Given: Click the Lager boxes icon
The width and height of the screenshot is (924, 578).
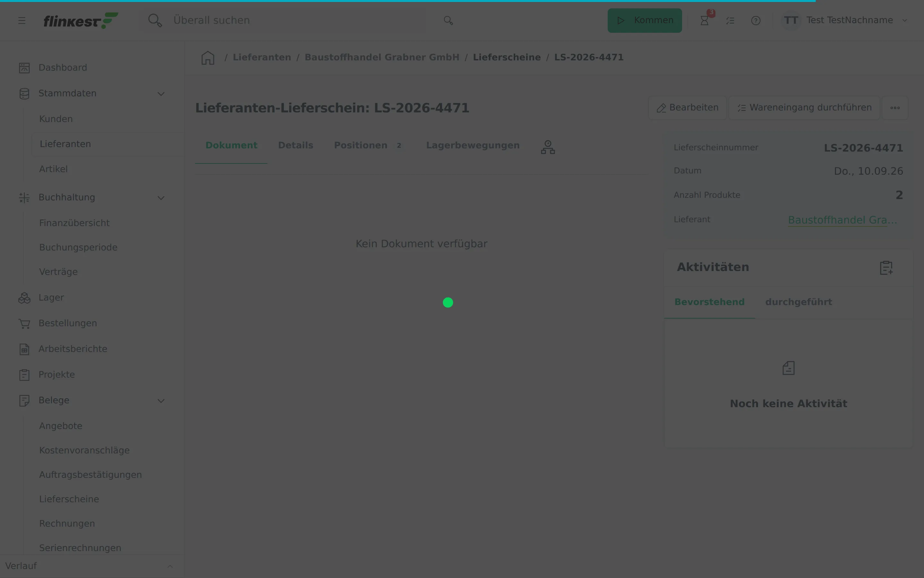Looking at the screenshot, I should tap(24, 298).
